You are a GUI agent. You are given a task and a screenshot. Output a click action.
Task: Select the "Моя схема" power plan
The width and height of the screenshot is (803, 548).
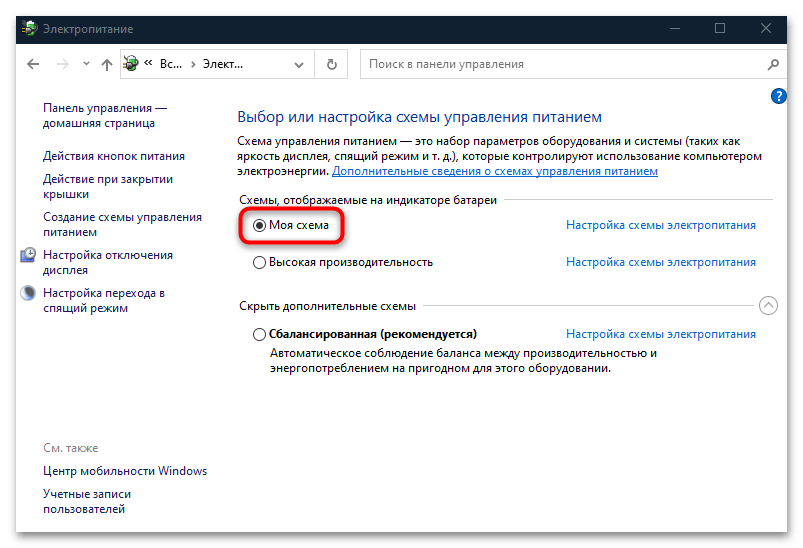[x=260, y=226]
